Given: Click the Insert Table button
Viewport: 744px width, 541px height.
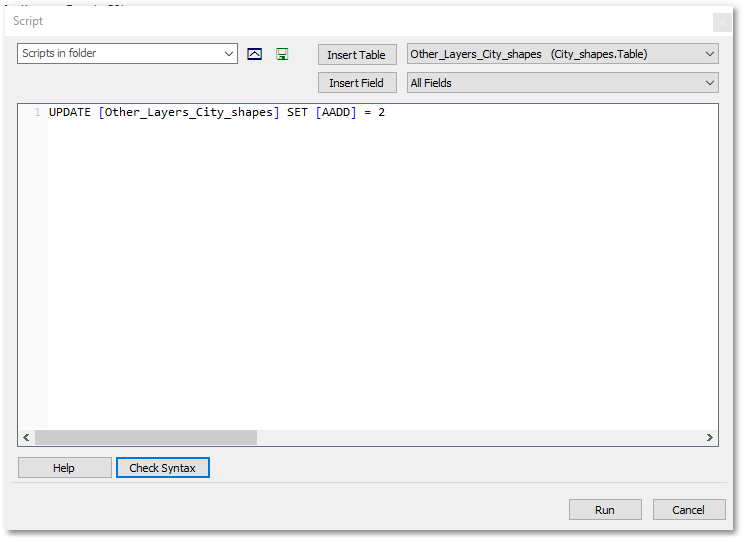Looking at the screenshot, I should [x=357, y=55].
